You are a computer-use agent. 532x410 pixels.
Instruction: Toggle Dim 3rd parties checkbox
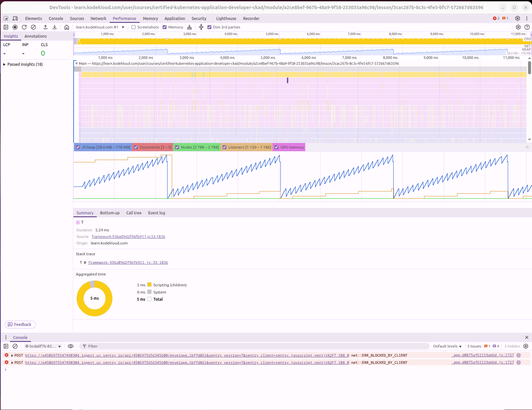coord(209,27)
